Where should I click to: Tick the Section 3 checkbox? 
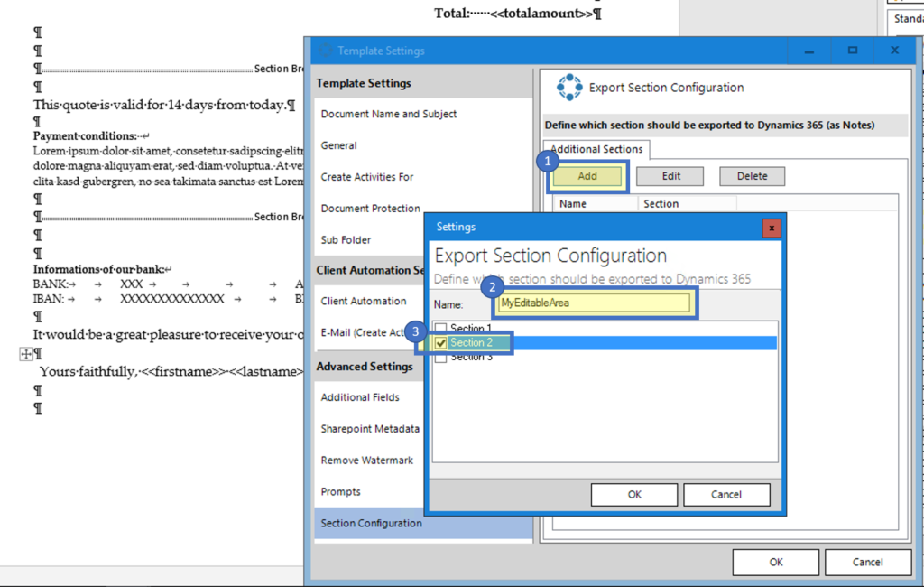(440, 357)
